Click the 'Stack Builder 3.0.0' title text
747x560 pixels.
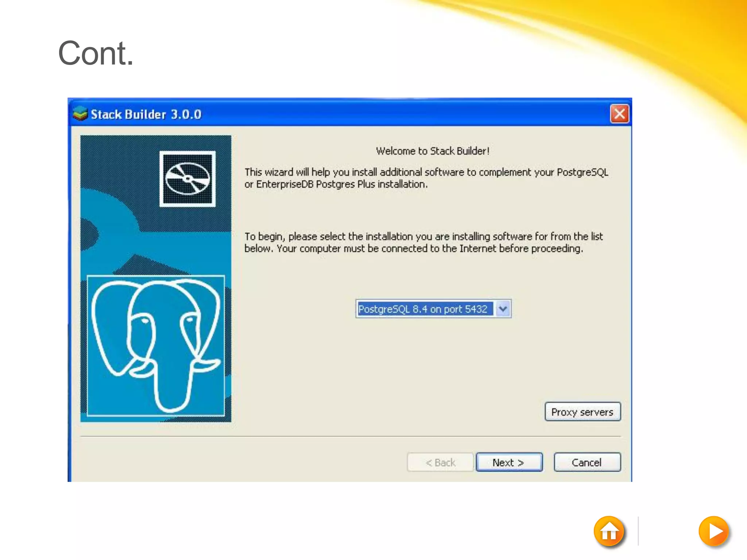146,114
